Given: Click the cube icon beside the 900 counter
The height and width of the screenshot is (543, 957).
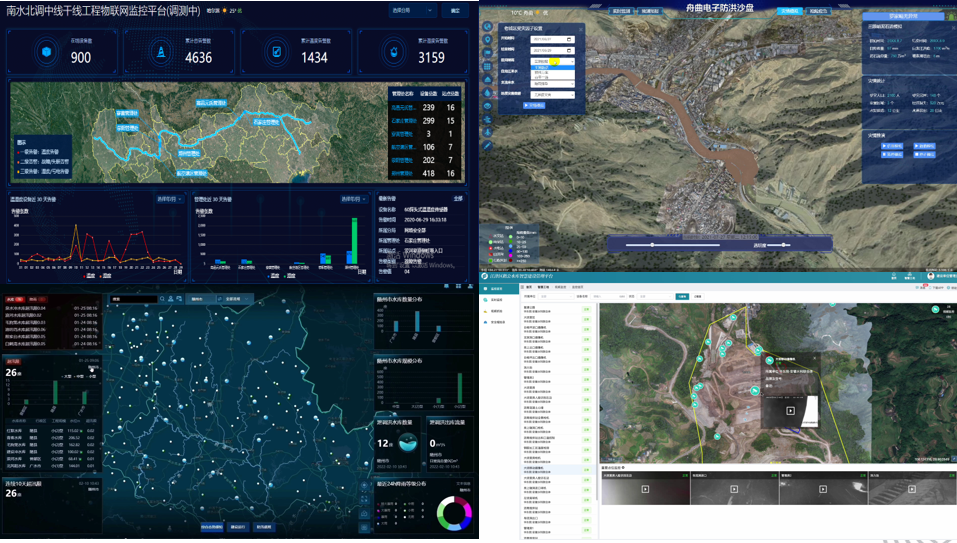Looking at the screenshot, I should point(47,50).
